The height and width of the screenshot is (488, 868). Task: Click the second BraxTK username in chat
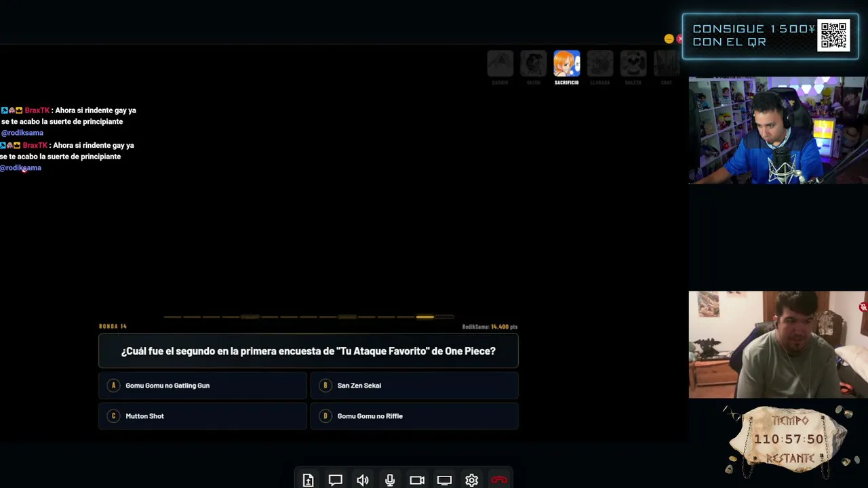pyautogui.click(x=35, y=146)
